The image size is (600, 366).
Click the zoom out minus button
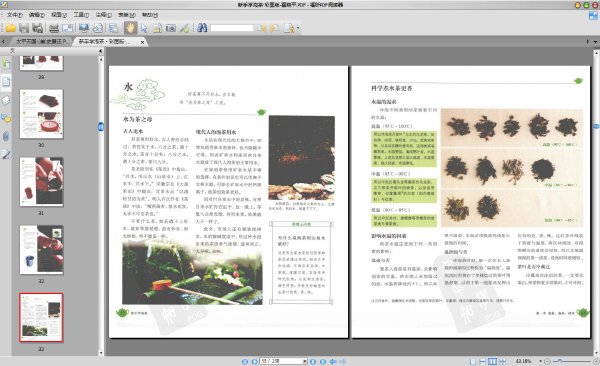pos(548,361)
